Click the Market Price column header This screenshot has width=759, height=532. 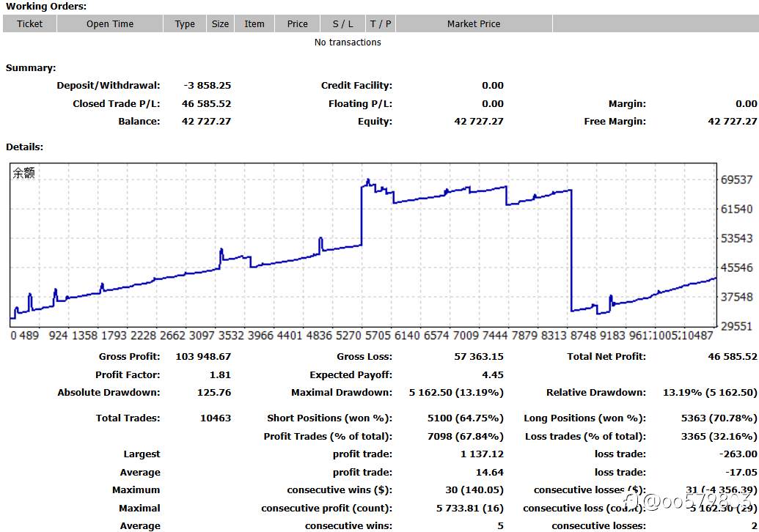click(x=474, y=23)
